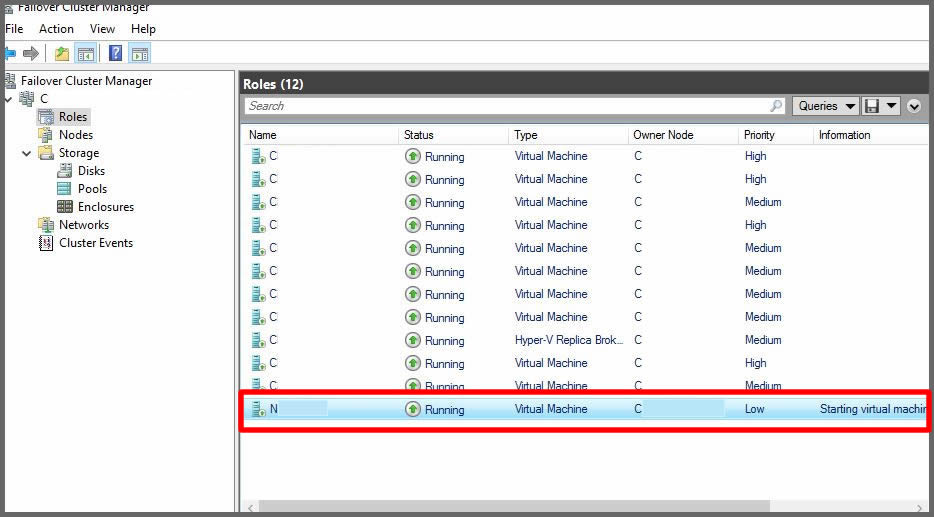Click the Low priority virtual machine's role icon
This screenshot has height=517, width=934.
click(259, 409)
